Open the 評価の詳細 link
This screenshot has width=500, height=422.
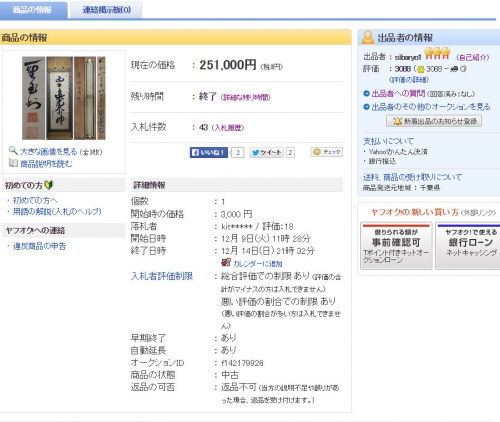click(409, 80)
